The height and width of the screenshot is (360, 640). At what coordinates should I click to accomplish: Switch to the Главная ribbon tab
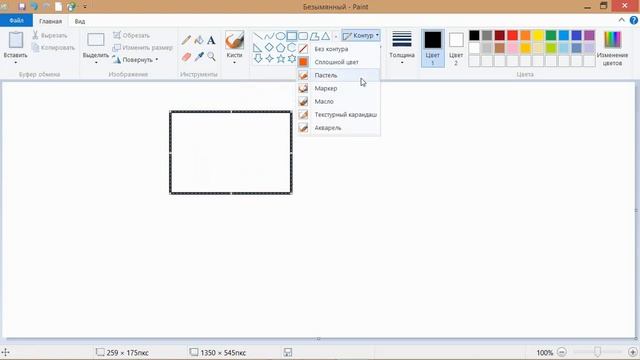tap(51, 21)
